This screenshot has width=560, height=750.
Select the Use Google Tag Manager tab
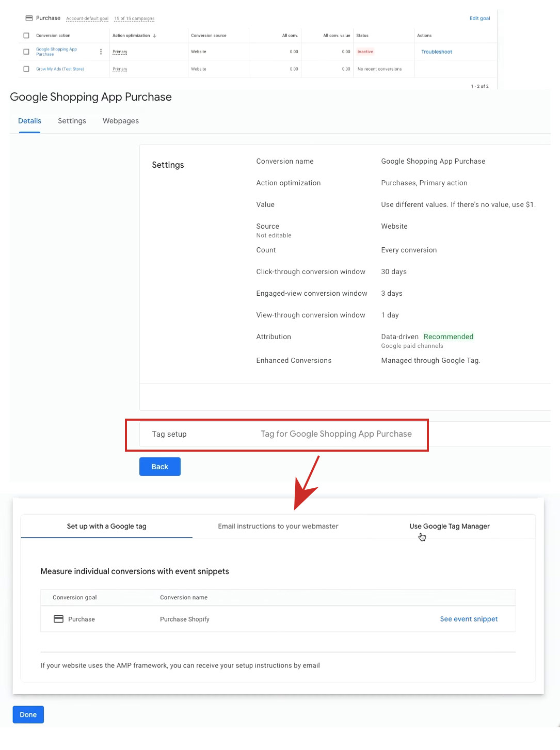[x=449, y=526]
